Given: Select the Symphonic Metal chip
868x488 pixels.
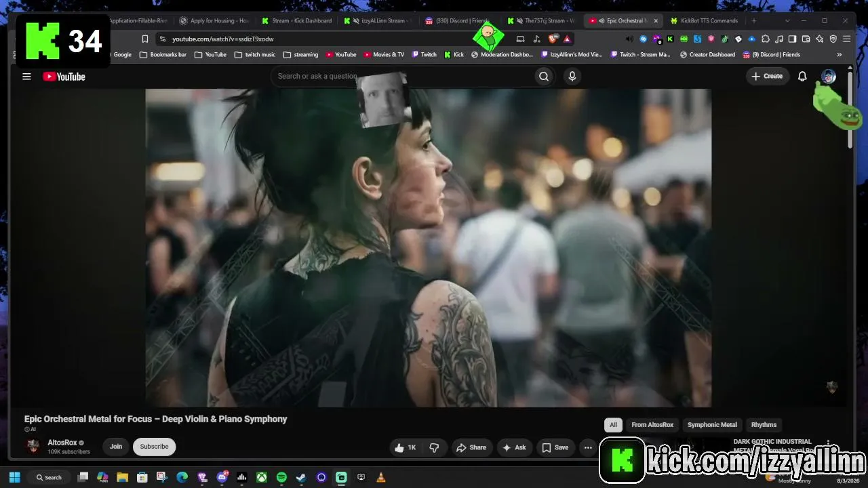Looking at the screenshot, I should [x=712, y=425].
